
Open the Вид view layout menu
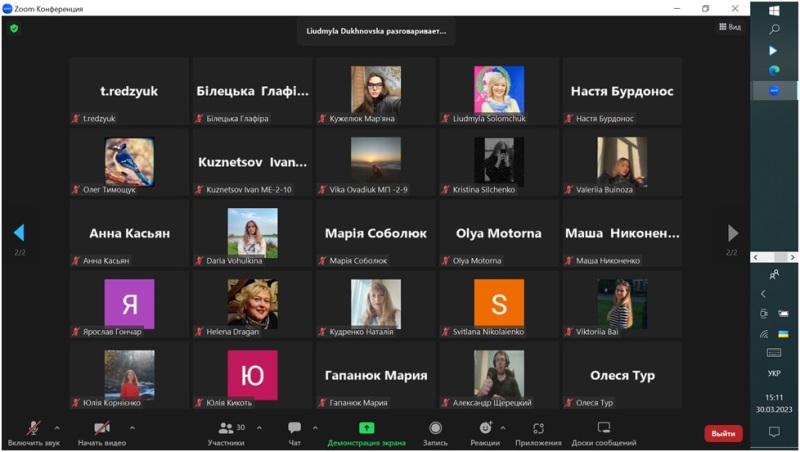730,27
